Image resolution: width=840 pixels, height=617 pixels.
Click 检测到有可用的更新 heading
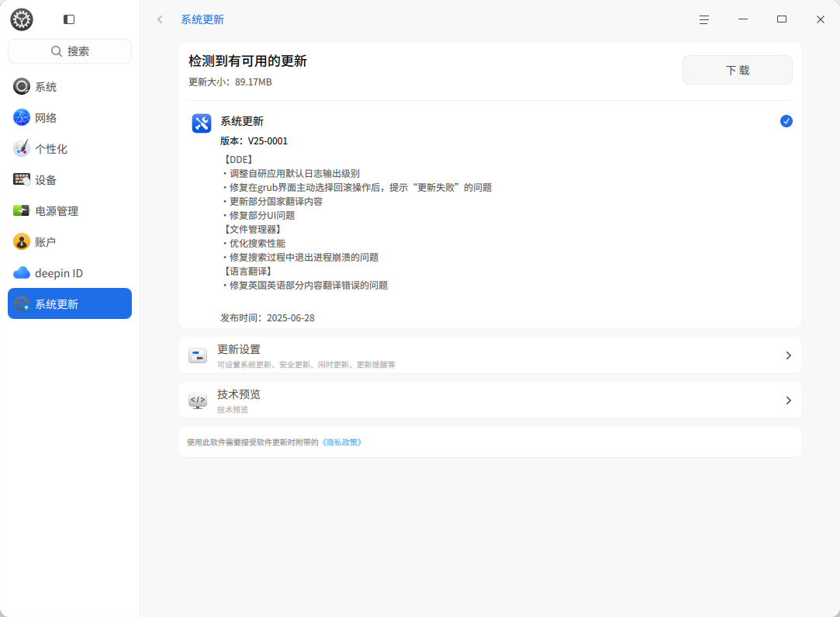pos(247,61)
